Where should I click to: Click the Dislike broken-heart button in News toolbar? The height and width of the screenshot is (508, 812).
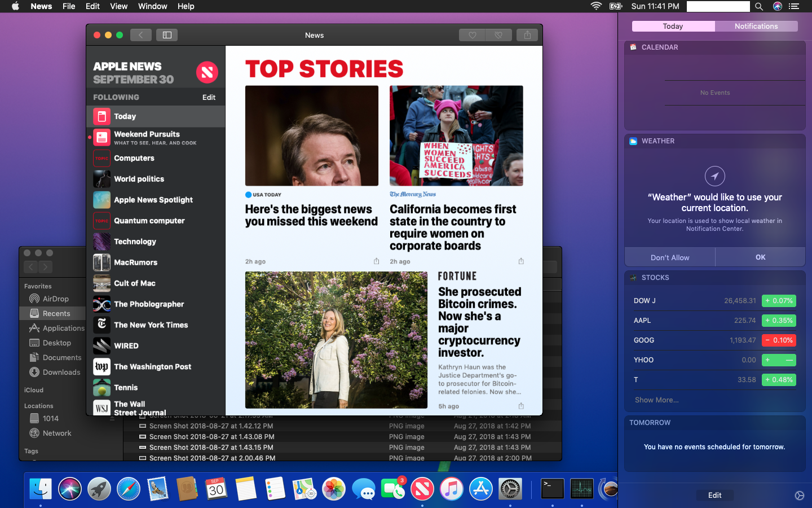click(x=498, y=35)
